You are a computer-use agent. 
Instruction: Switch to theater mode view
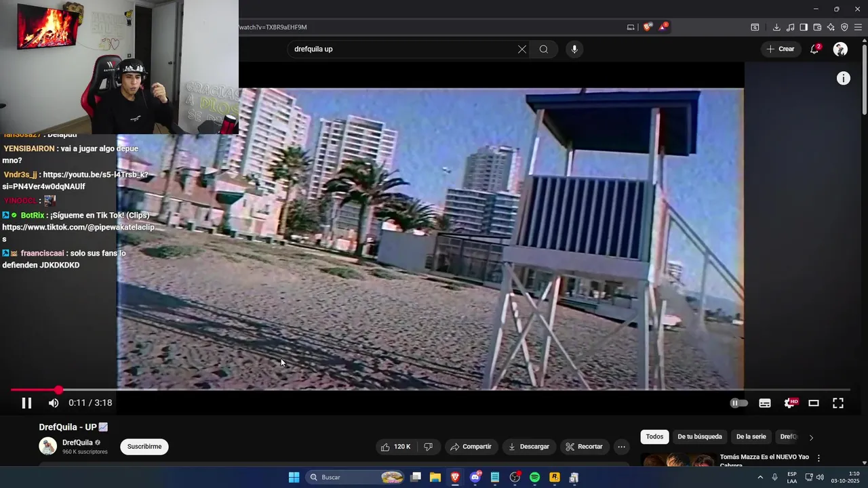814,403
